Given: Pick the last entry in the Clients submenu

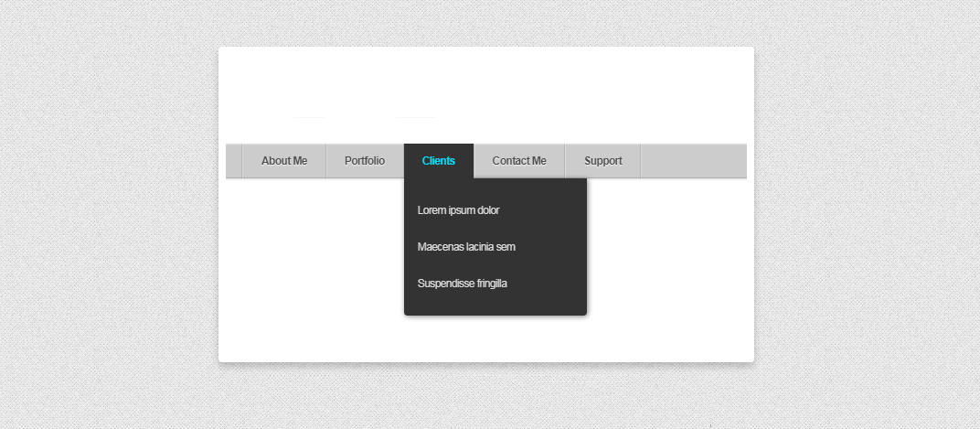Looking at the screenshot, I should (x=463, y=284).
